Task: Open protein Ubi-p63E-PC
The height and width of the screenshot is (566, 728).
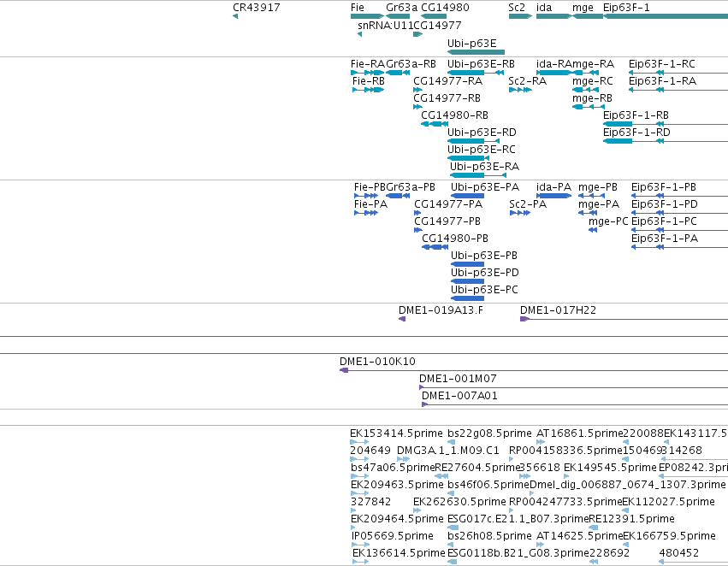Action: pyautogui.click(x=468, y=298)
